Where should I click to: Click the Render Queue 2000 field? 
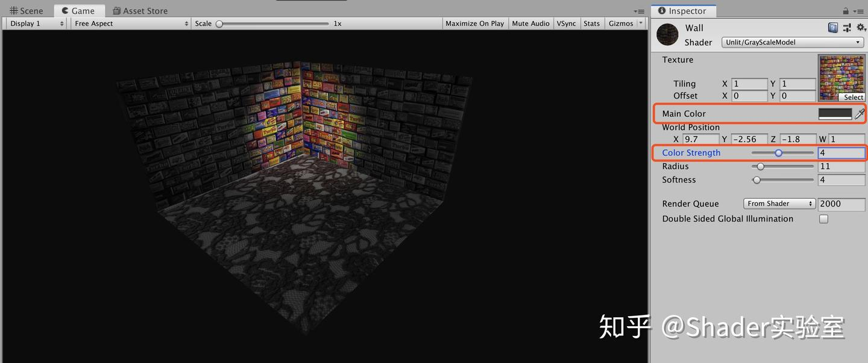(841, 203)
